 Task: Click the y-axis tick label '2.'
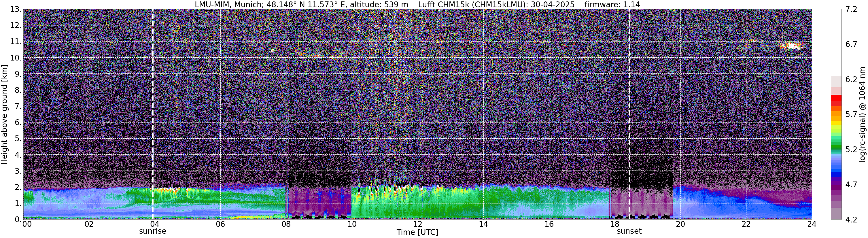pos(18,188)
